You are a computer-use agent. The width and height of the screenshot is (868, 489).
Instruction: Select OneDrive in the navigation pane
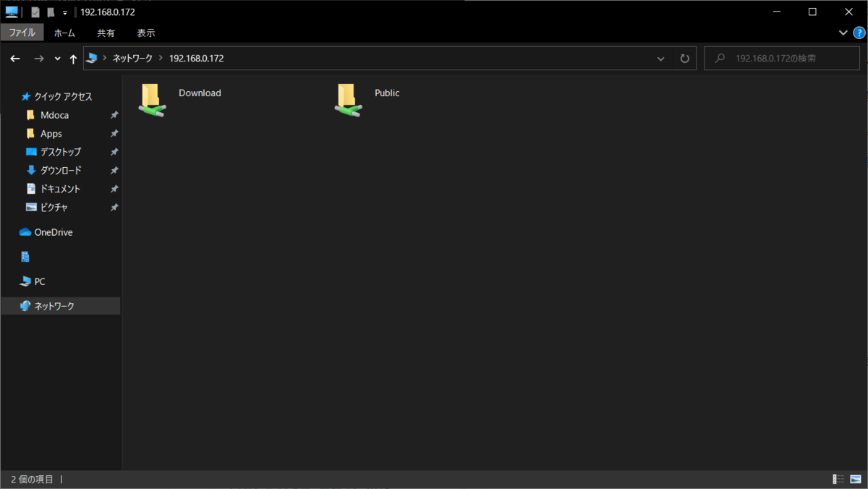53,232
